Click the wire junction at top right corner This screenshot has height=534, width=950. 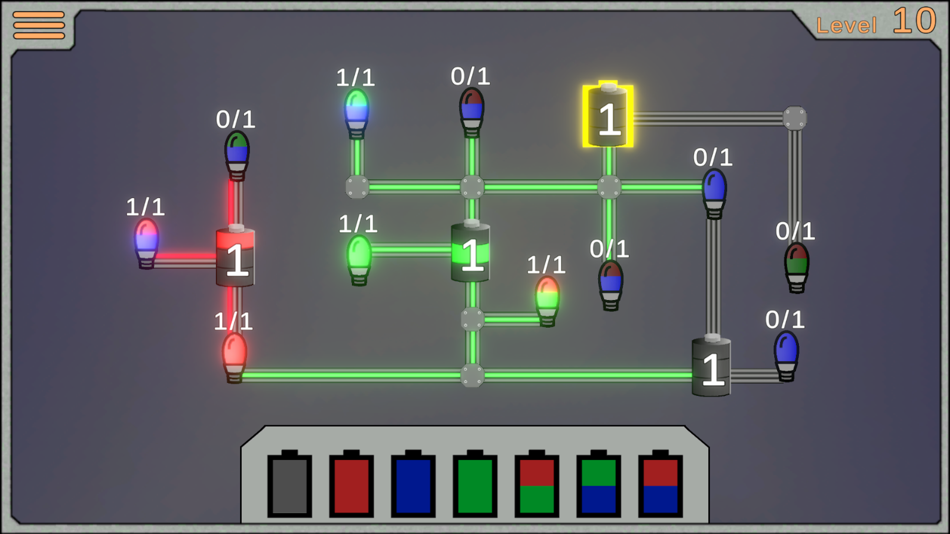pyautogui.click(x=795, y=118)
